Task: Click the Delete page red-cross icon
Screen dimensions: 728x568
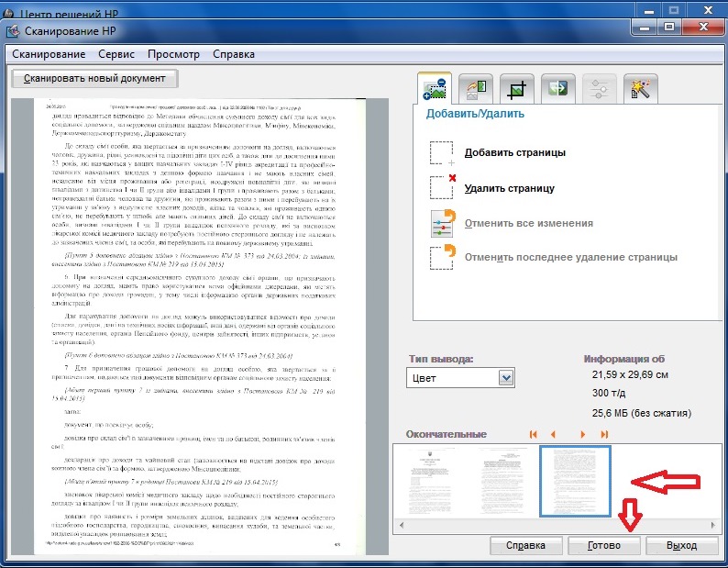Action: [443, 187]
